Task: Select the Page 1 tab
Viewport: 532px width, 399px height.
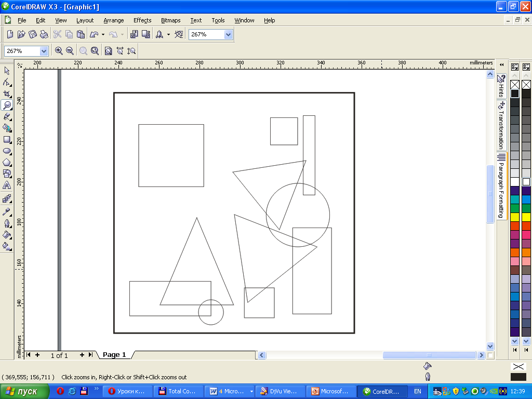Action: click(114, 354)
